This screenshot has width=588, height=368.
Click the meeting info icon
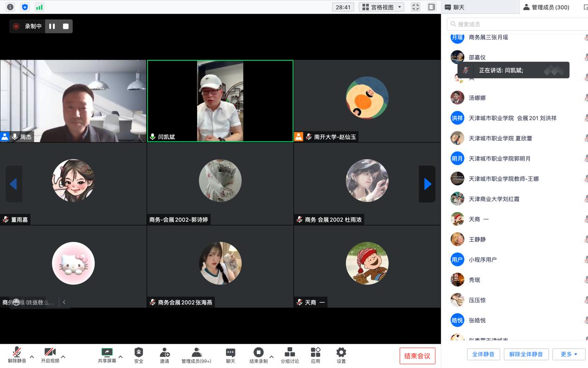(x=10, y=7)
